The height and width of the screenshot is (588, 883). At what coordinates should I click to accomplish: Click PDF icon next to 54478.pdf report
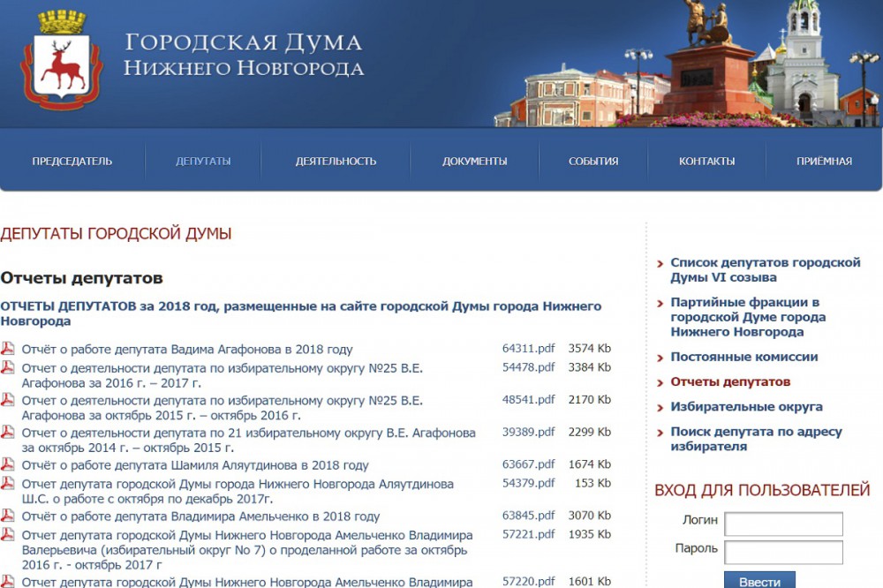(8, 368)
